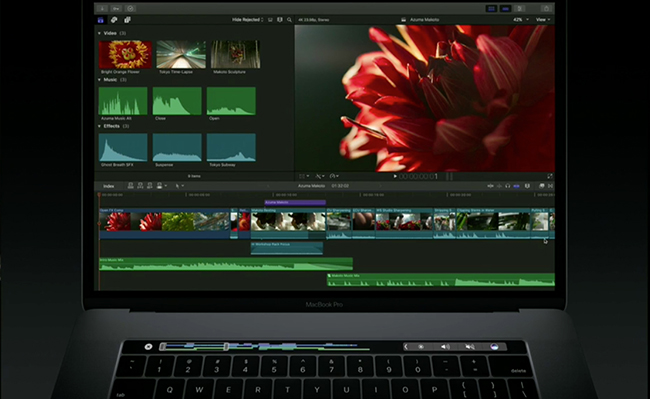
Task: Click the Share export icon
Action: point(546,8)
